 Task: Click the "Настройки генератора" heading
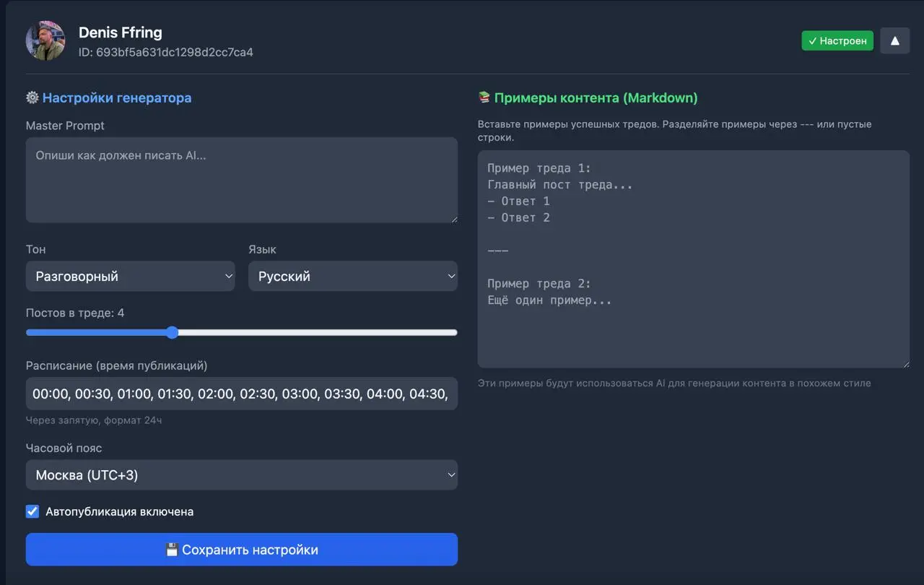[x=117, y=97]
